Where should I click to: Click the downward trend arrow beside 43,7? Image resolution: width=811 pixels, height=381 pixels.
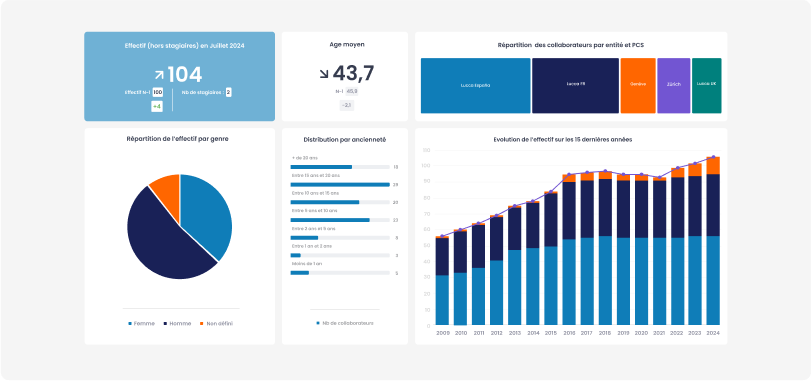[x=324, y=74]
